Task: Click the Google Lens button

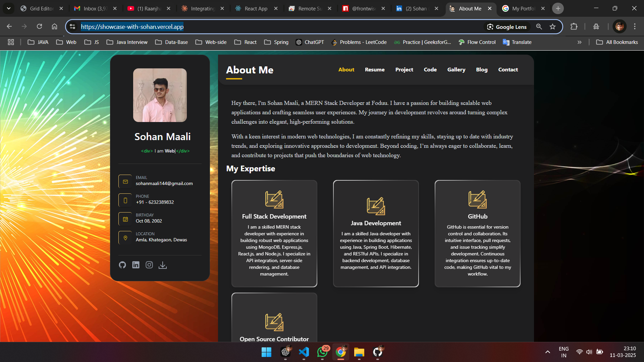Action: tap(507, 27)
